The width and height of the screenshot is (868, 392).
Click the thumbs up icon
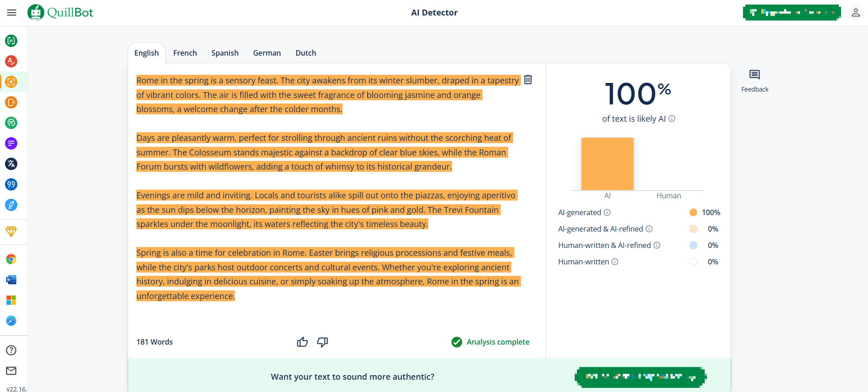tap(302, 342)
